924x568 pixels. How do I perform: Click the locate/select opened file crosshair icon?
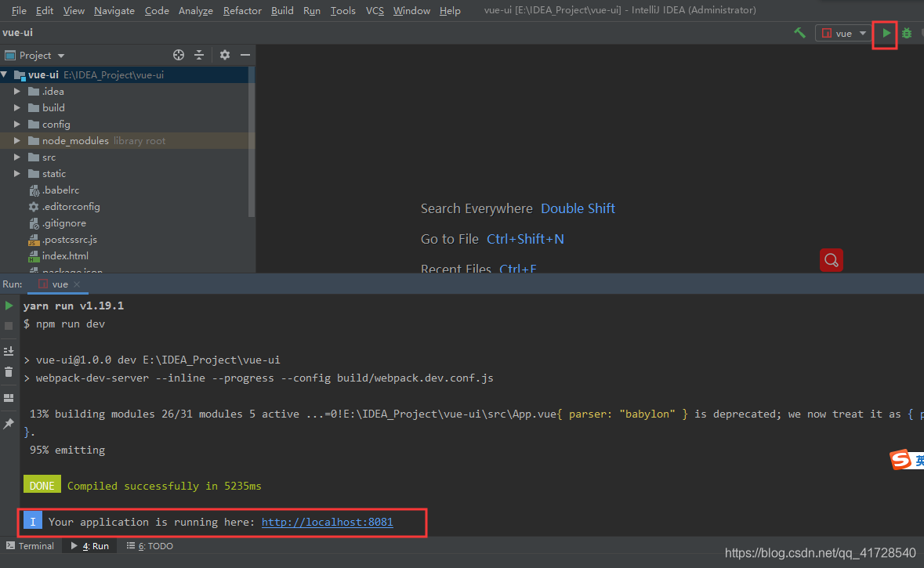pyautogui.click(x=179, y=55)
